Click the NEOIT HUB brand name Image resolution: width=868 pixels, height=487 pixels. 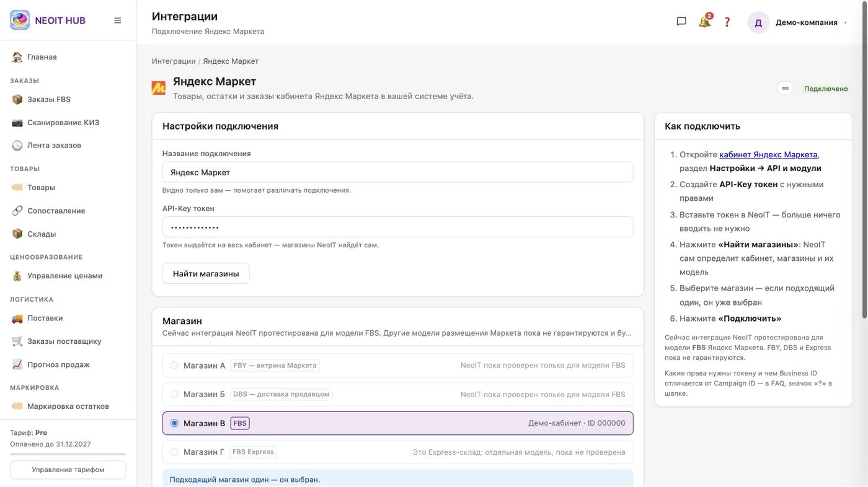pos(60,20)
